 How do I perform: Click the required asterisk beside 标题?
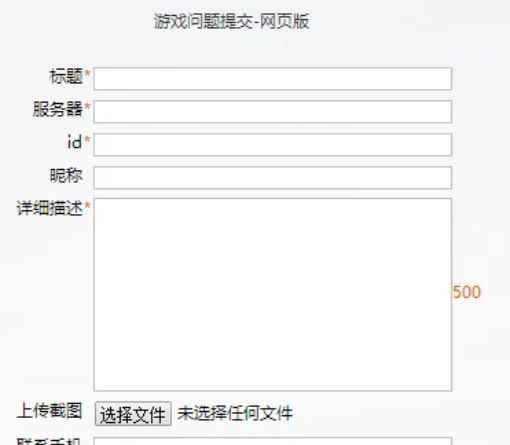coord(87,74)
